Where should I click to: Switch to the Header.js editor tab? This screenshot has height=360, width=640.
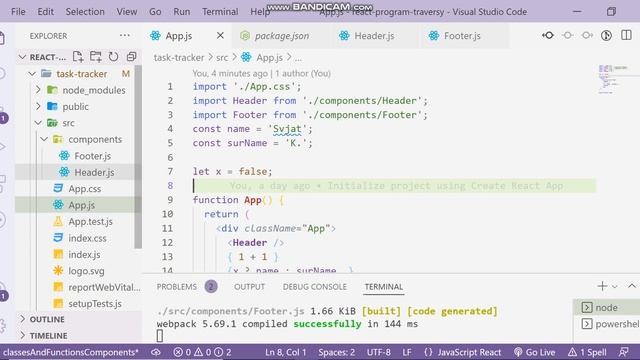(374, 36)
